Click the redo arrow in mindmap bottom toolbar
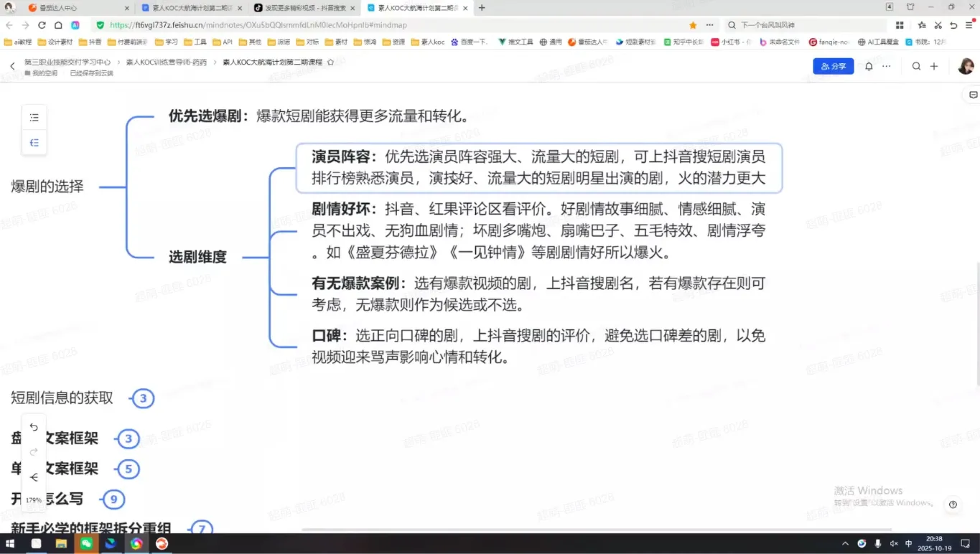The height and width of the screenshot is (554, 980). [34, 451]
